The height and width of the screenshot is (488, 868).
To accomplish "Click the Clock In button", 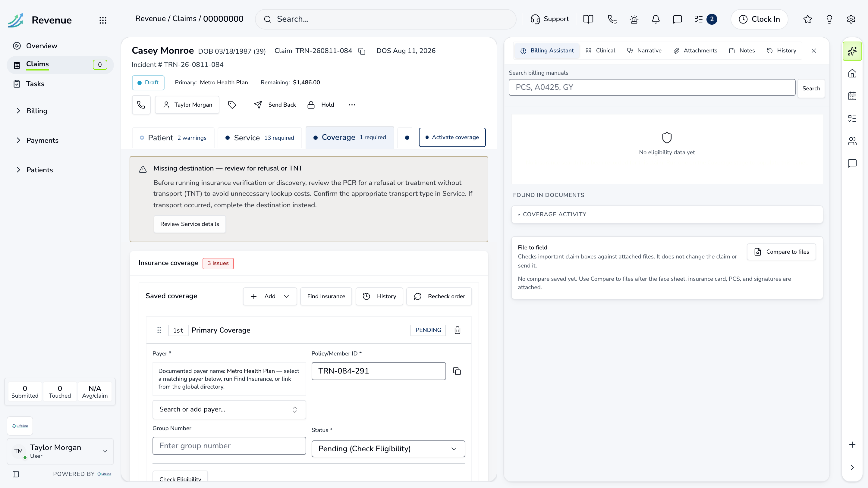I will pyautogui.click(x=759, y=19).
